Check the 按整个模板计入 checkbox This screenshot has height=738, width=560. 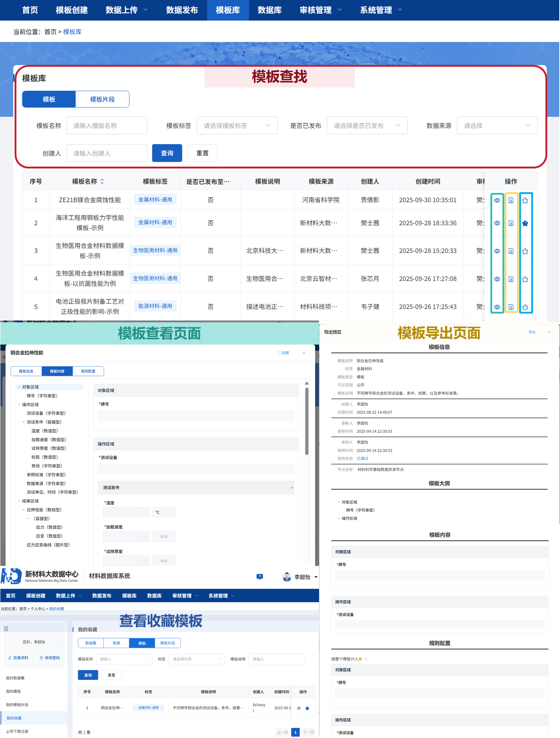366,659
